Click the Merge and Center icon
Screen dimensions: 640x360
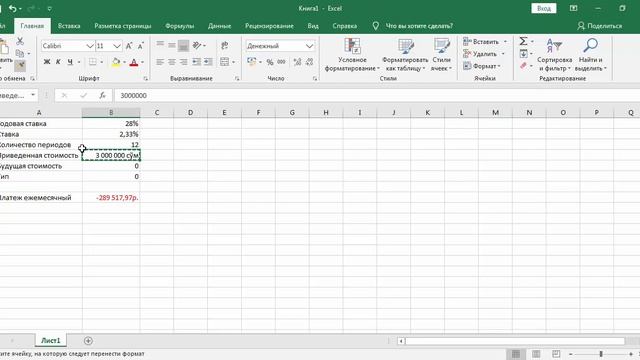(224, 62)
